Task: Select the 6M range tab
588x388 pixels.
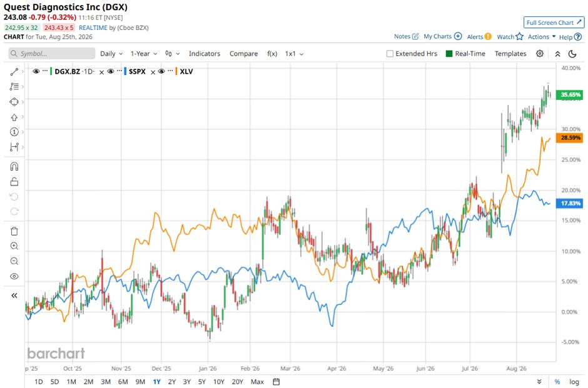Action: (x=123, y=382)
